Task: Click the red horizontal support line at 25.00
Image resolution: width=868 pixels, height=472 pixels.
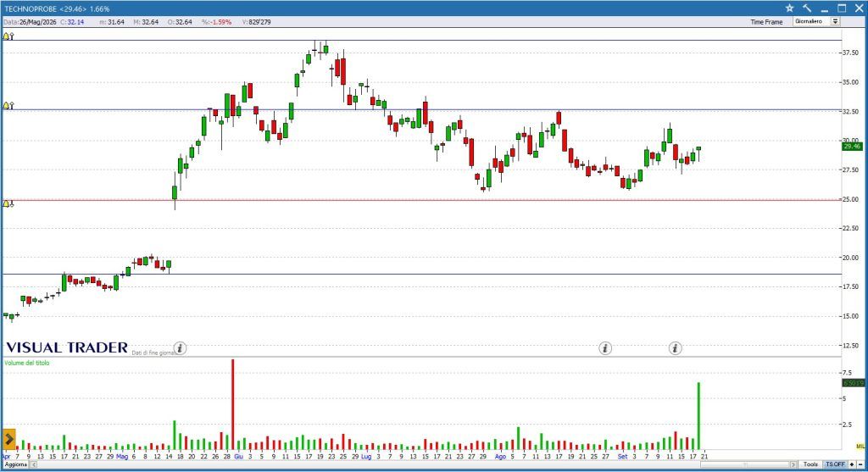Action: pyautogui.click(x=420, y=200)
